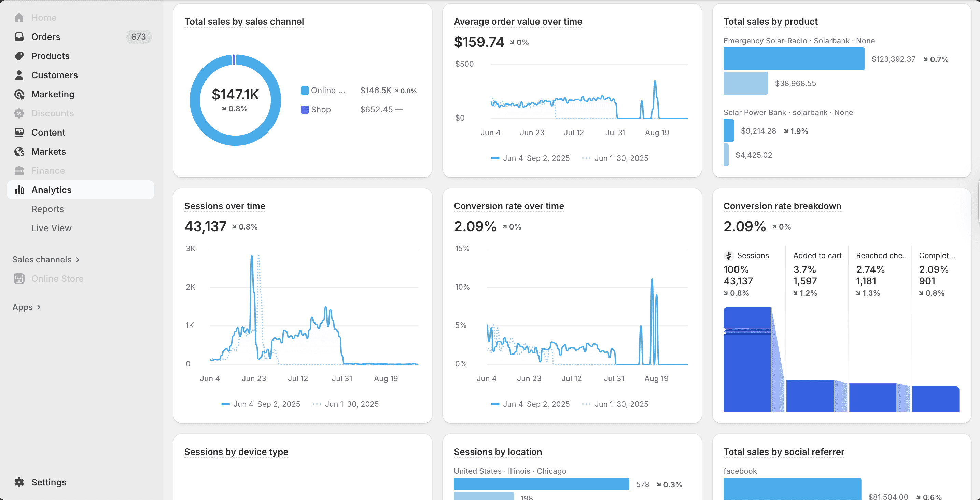Expand the Apps section chevron

coord(39,307)
